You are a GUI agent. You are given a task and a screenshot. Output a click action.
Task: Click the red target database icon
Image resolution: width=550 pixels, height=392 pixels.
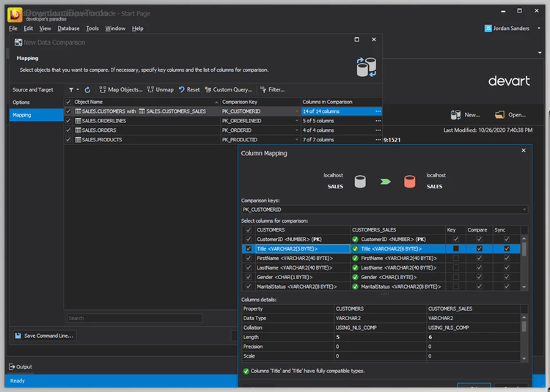click(x=409, y=182)
